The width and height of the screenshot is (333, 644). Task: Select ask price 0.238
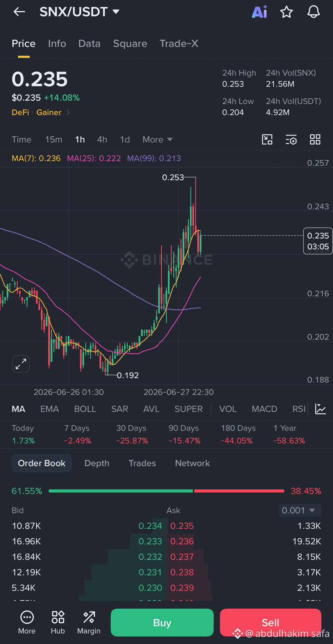[182, 572]
